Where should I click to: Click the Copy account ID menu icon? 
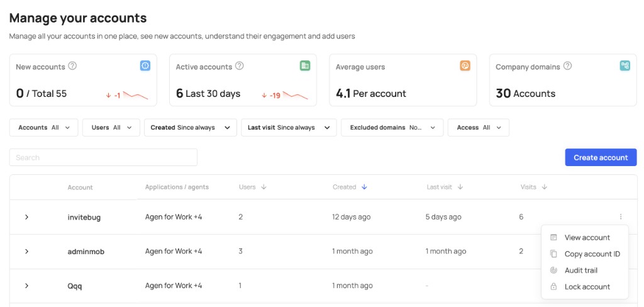[x=553, y=254]
